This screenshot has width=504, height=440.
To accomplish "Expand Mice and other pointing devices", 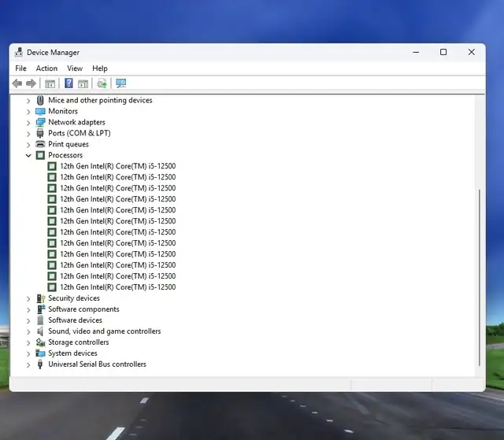I will 28,101.
